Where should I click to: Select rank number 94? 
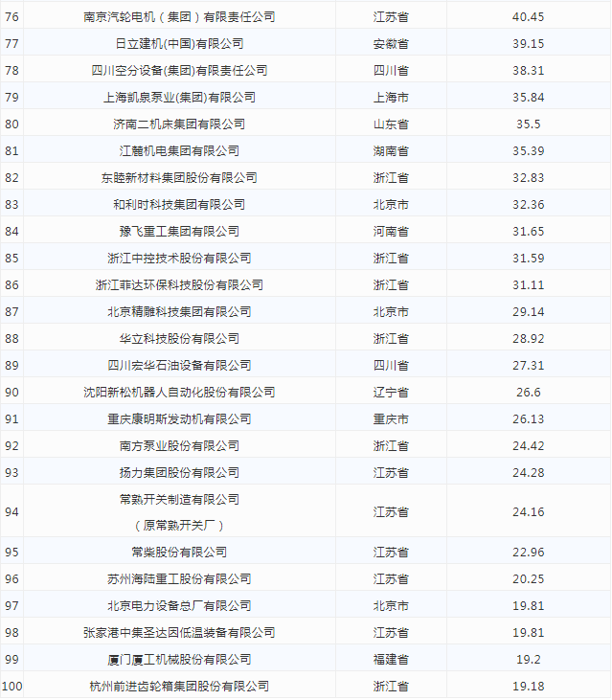[11, 511]
